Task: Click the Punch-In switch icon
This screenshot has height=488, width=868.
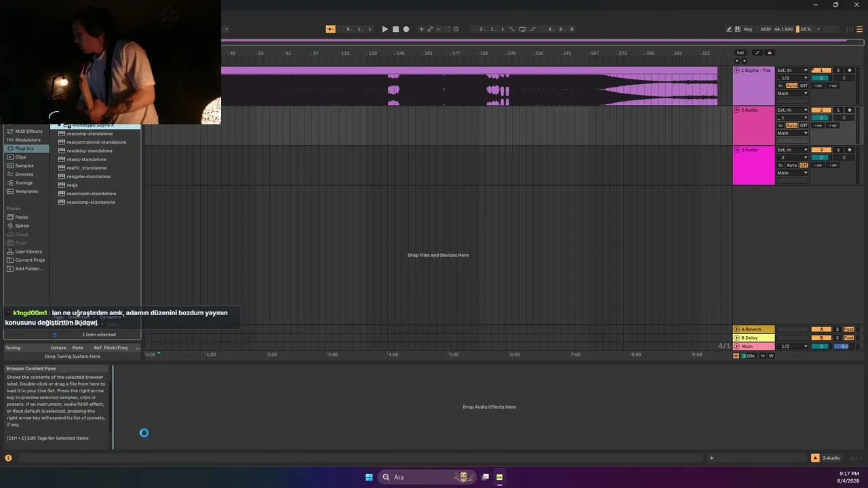Action: tap(512, 29)
